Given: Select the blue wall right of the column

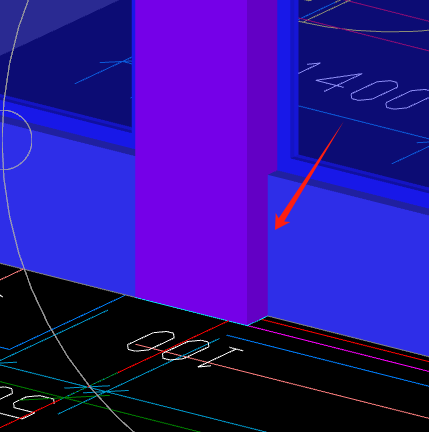Looking at the screenshot, I should pyautogui.click(x=347, y=263).
